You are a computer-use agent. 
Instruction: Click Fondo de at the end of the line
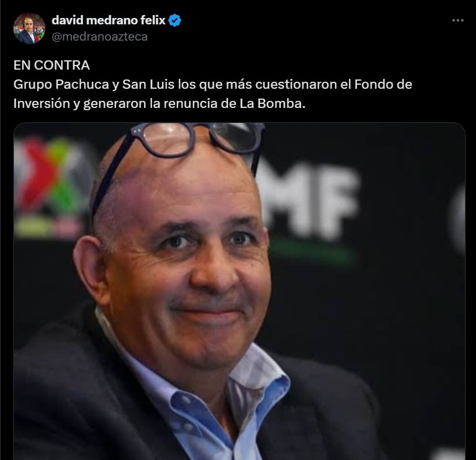tap(383, 84)
